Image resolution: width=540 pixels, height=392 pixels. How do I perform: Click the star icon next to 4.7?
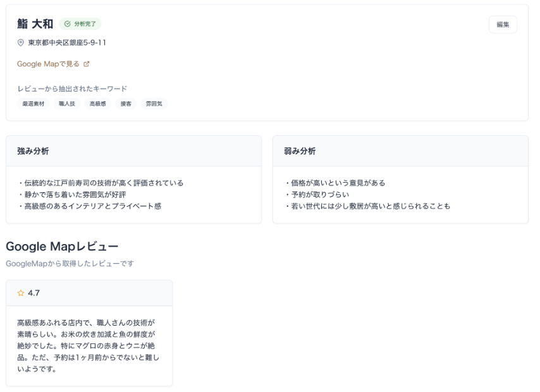[x=21, y=293]
